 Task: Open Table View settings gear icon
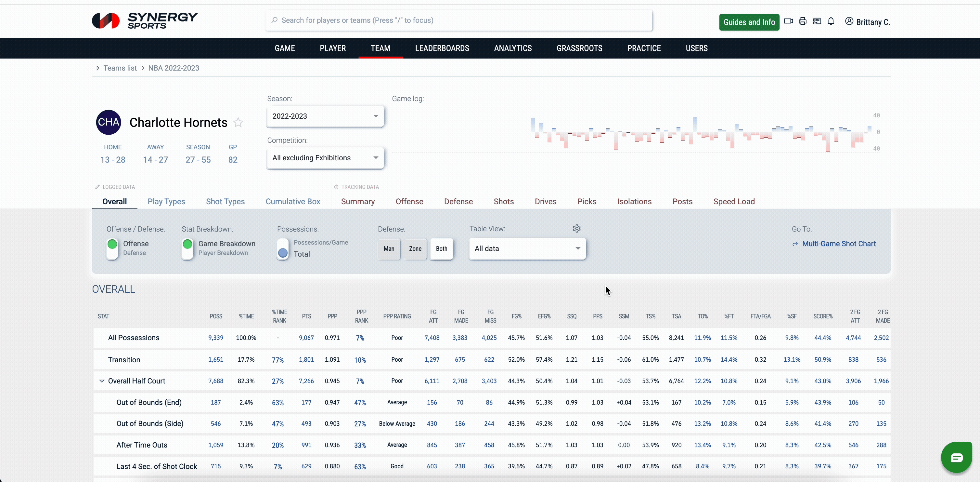click(x=576, y=228)
